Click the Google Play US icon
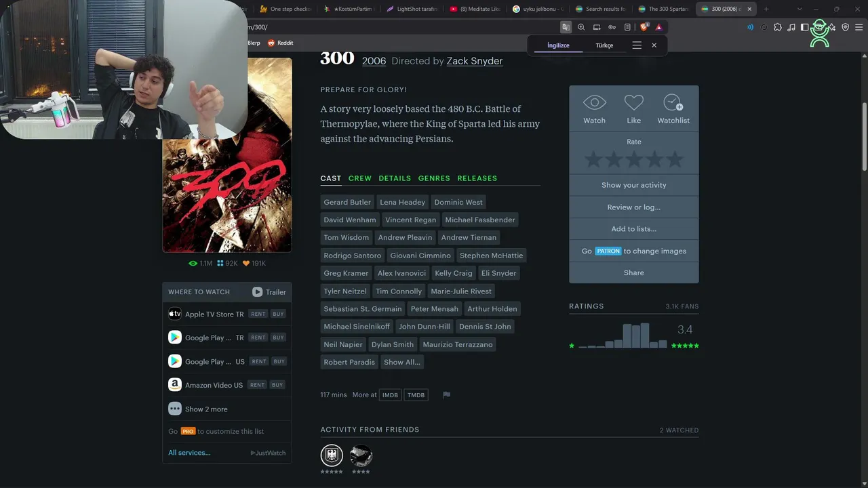868x488 pixels. 175,361
